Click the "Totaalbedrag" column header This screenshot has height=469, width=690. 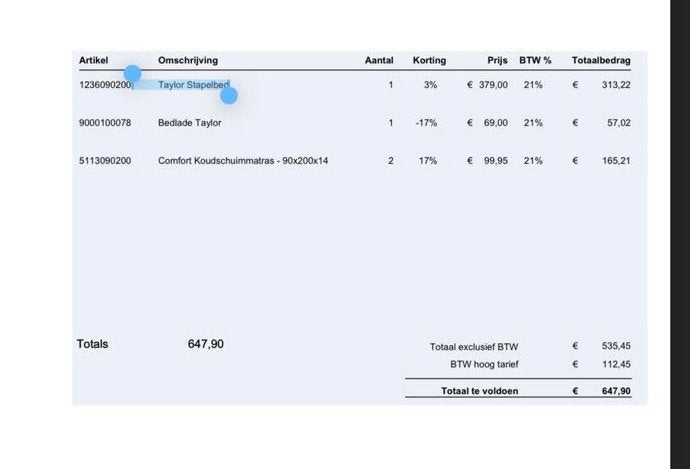coord(601,60)
